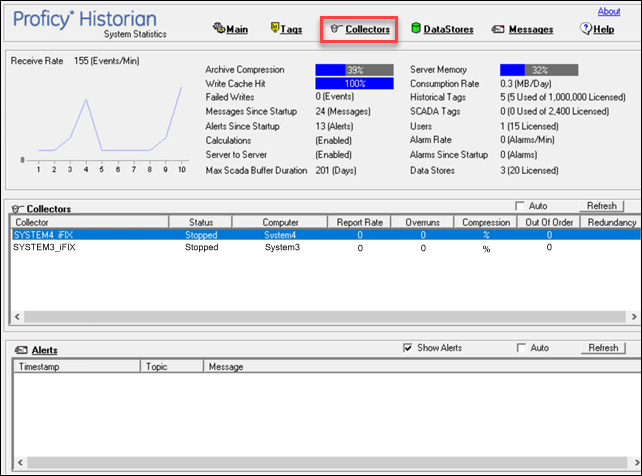Viewport: 642px width, 476px height.
Task: Click the '13 (Alerts)' value
Action: tap(334, 126)
